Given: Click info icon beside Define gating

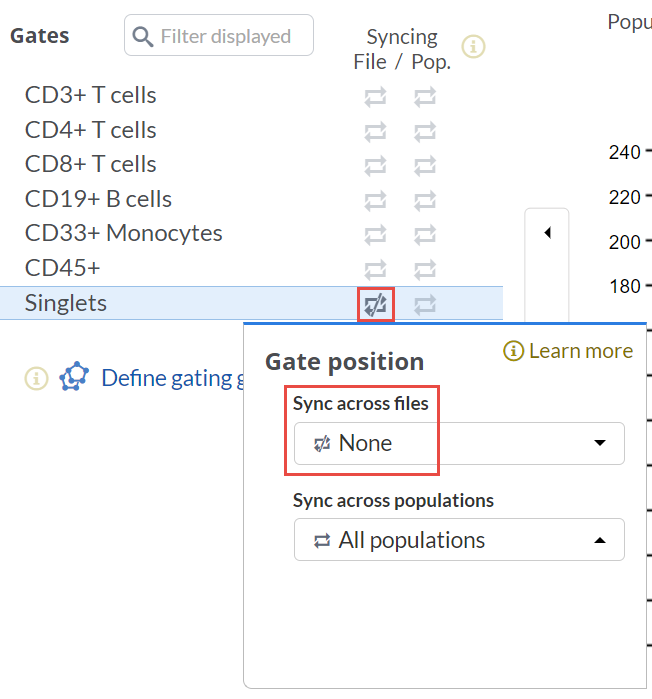Looking at the screenshot, I should [x=37, y=377].
